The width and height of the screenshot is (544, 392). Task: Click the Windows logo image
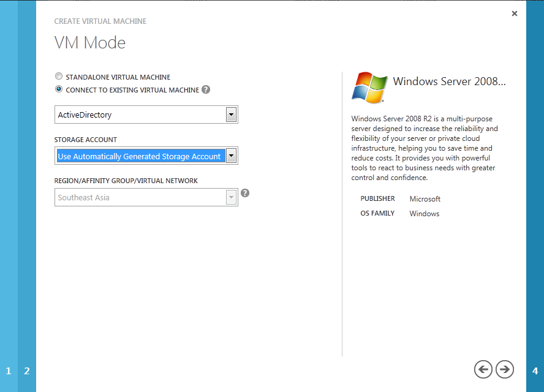point(369,86)
